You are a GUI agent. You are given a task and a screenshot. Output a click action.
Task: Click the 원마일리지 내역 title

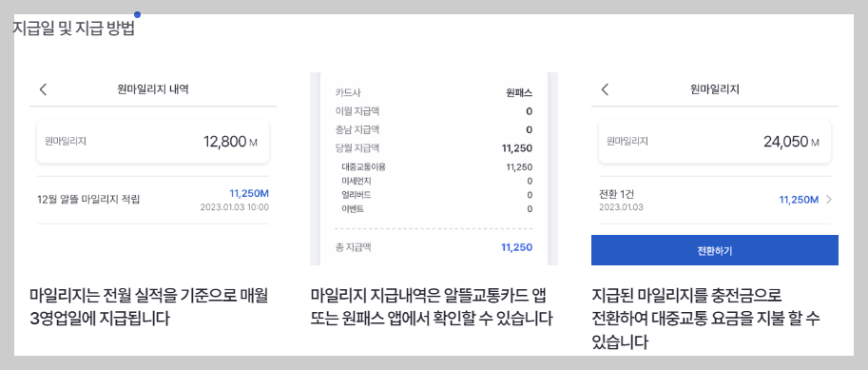point(153,89)
